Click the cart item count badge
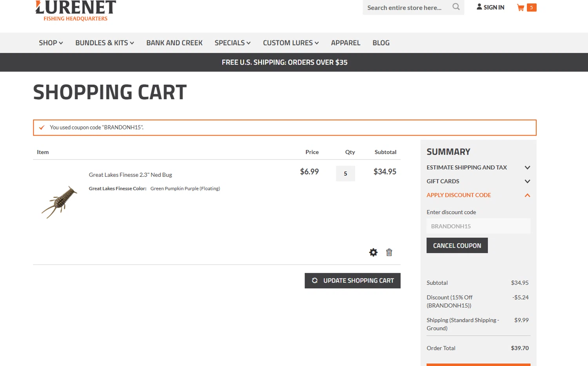The height and width of the screenshot is (366, 588). (532, 7)
